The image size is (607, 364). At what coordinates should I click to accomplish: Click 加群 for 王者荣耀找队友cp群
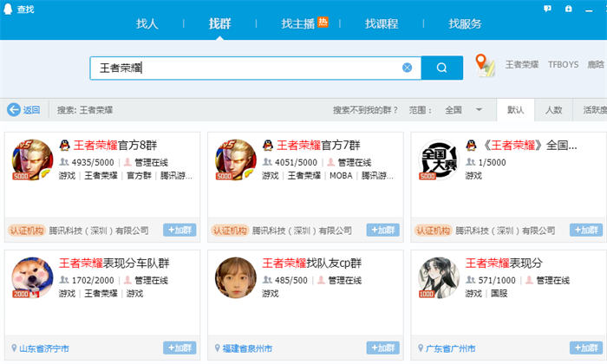(x=383, y=348)
